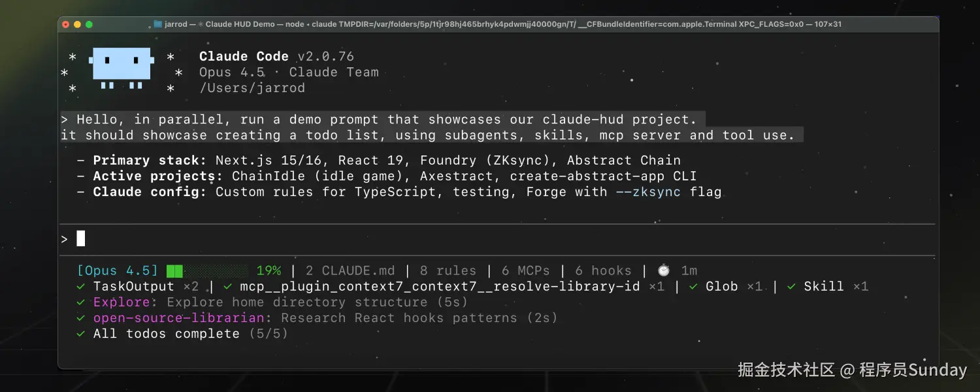
Task: Click the "TaskOutput ×2" tool entry
Action: tap(146, 286)
